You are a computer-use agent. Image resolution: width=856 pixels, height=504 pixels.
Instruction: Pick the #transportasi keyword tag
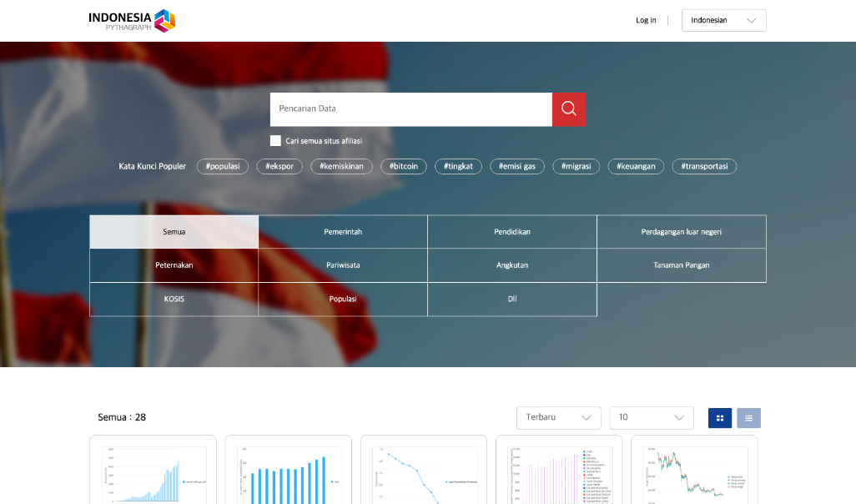pyautogui.click(x=704, y=166)
